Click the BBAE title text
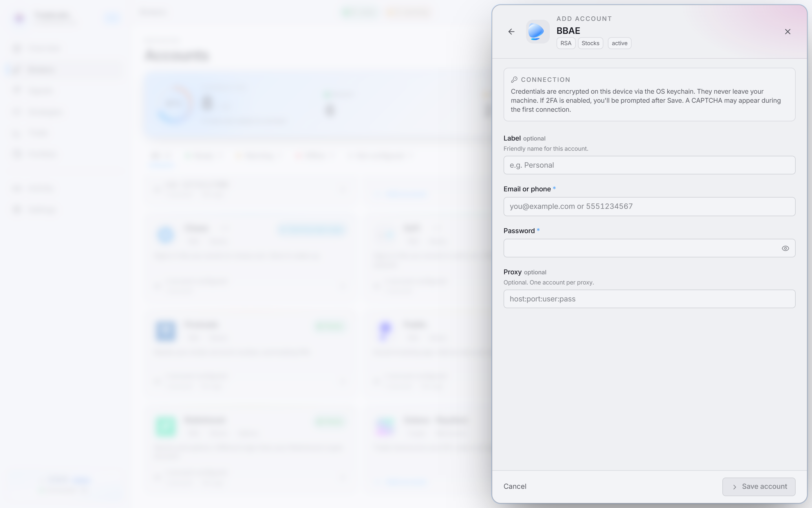 tap(568, 30)
